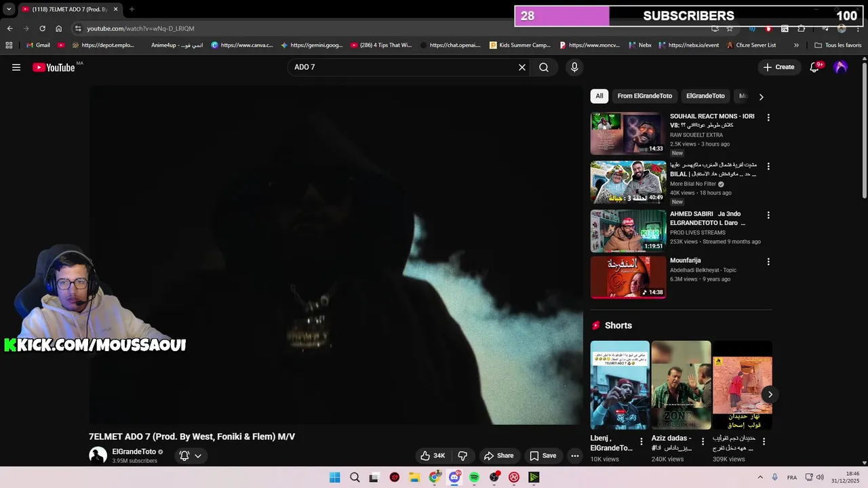Play the BILAL 40:49 video thumbnail

pos(628,182)
